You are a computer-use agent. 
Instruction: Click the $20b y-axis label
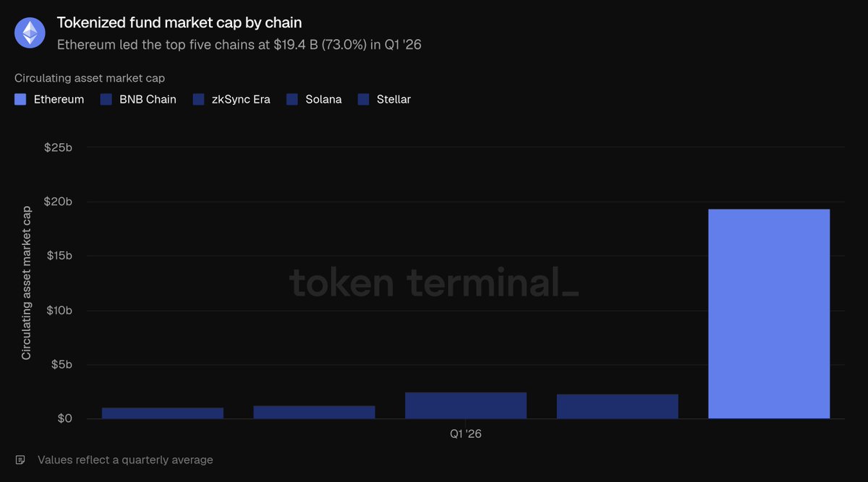tap(58, 202)
